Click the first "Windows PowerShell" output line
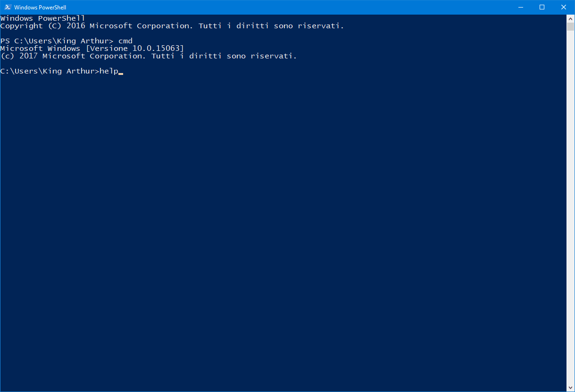Viewport: 575px width, 392px height. pos(42,18)
